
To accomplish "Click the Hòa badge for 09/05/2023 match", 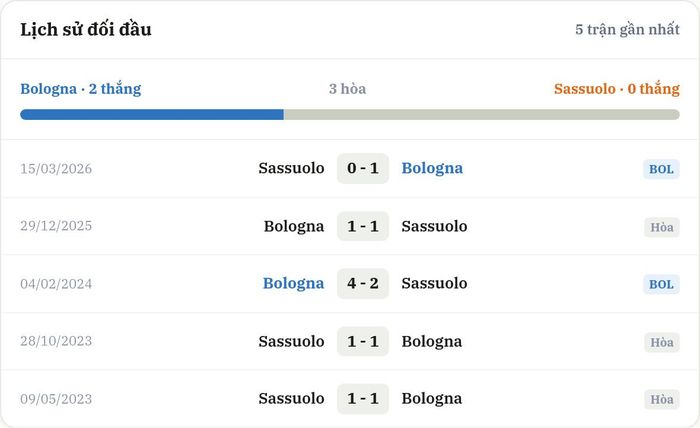I will 662,399.
